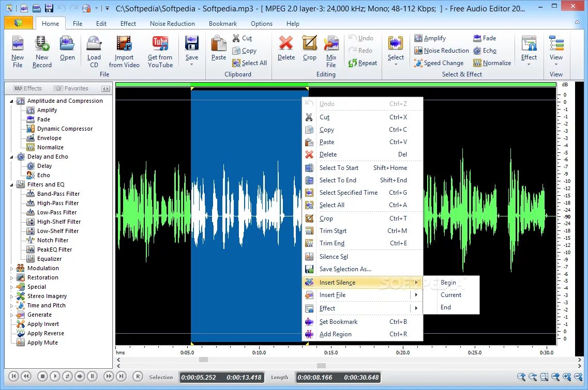Apply ribbon Echo effect
This screenshot has height=390, width=588.
click(x=485, y=51)
